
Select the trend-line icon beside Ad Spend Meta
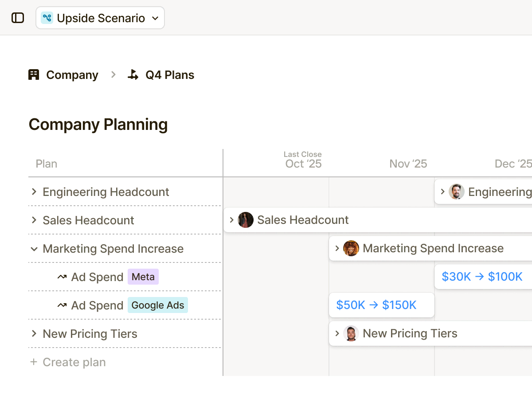[61, 277]
